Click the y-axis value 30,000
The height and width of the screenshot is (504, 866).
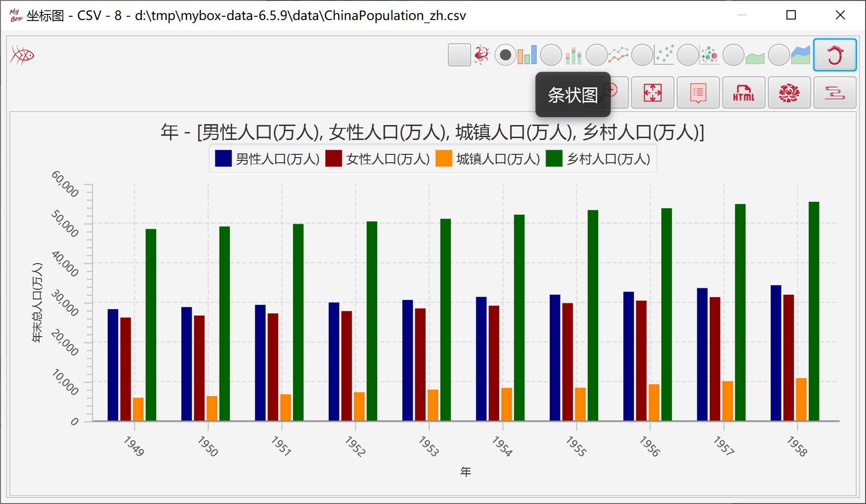(x=65, y=303)
